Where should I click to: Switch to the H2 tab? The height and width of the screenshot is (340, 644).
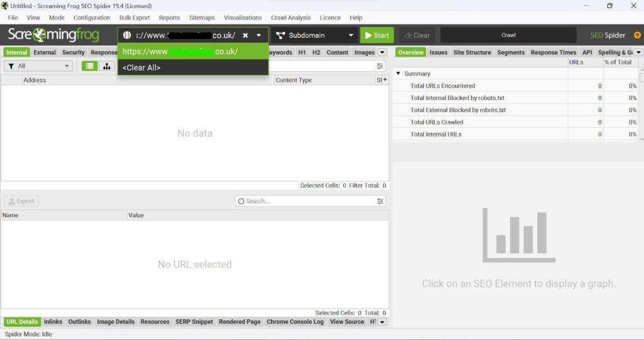point(316,52)
